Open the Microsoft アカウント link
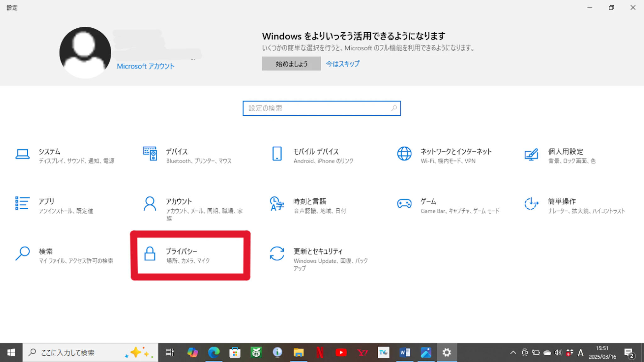This screenshot has width=644, height=362. (146, 66)
